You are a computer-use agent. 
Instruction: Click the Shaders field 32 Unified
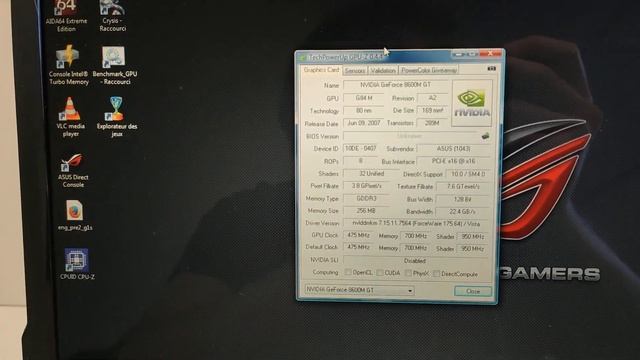pyautogui.click(x=371, y=173)
